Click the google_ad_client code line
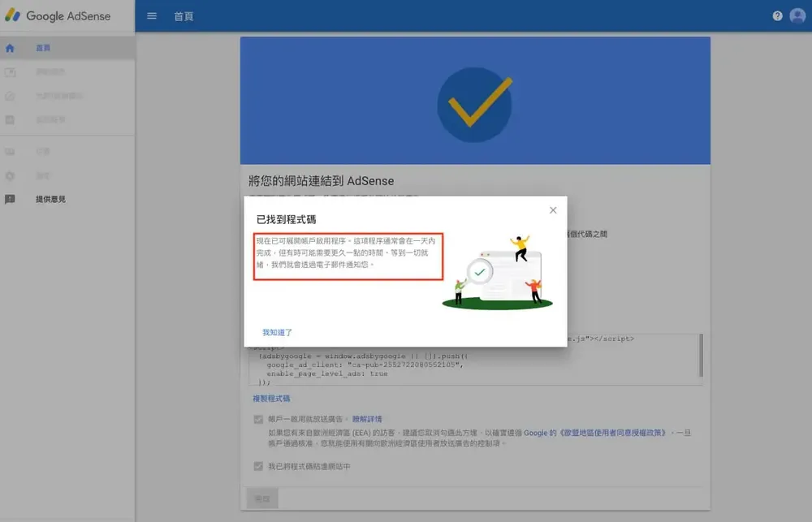 point(365,365)
